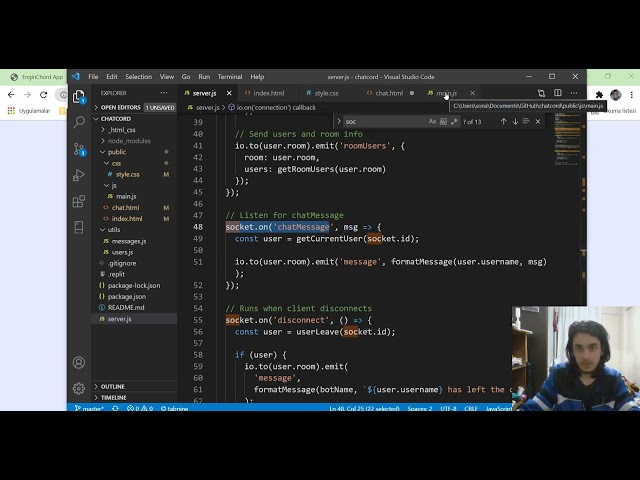Close the server.js tab
Screen dimensions: 640x480
(x=229, y=93)
